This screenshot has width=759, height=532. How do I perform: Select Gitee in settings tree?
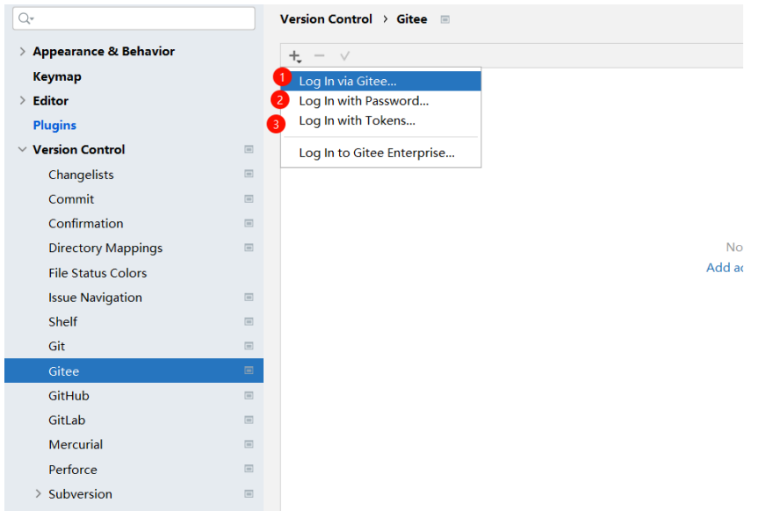pos(63,371)
